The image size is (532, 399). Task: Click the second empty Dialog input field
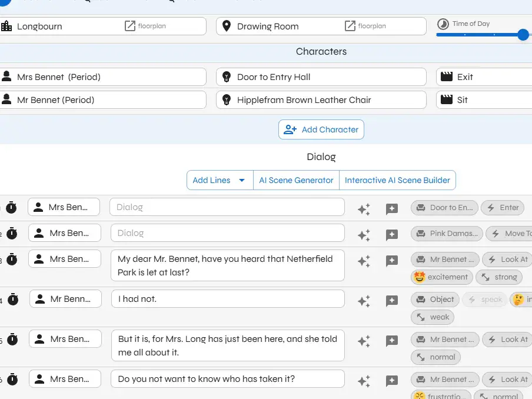(x=228, y=233)
